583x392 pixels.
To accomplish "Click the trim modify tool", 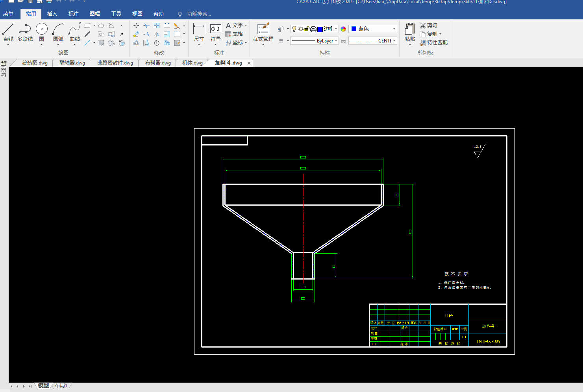I will tap(146, 26).
